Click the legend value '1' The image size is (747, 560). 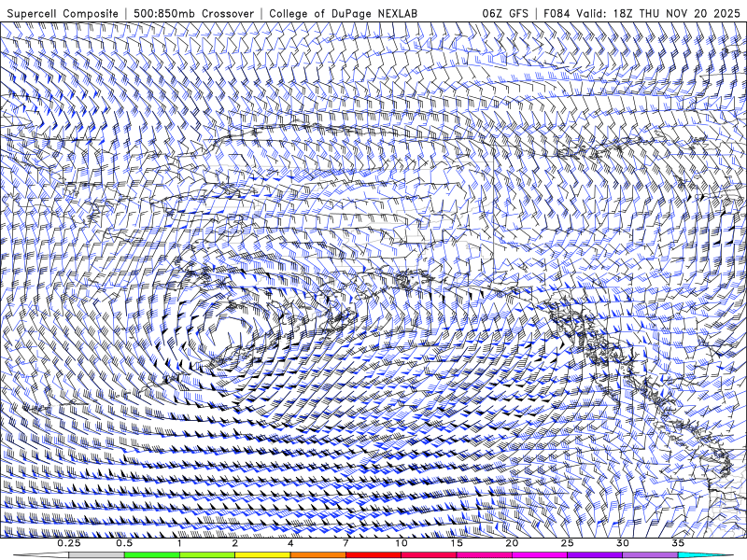(x=179, y=543)
